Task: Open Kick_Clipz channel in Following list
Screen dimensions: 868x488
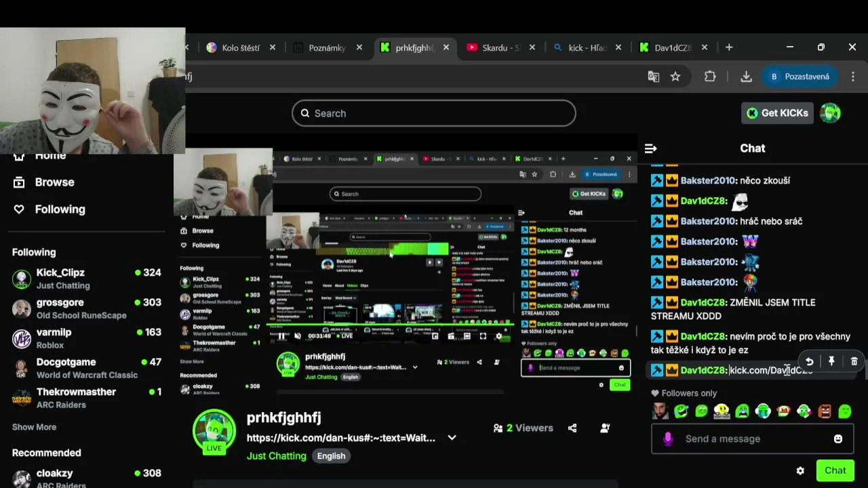Action: pyautogui.click(x=86, y=279)
